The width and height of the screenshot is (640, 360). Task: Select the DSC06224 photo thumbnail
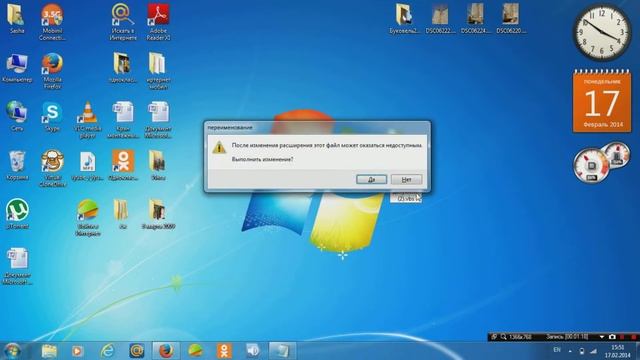click(x=475, y=18)
